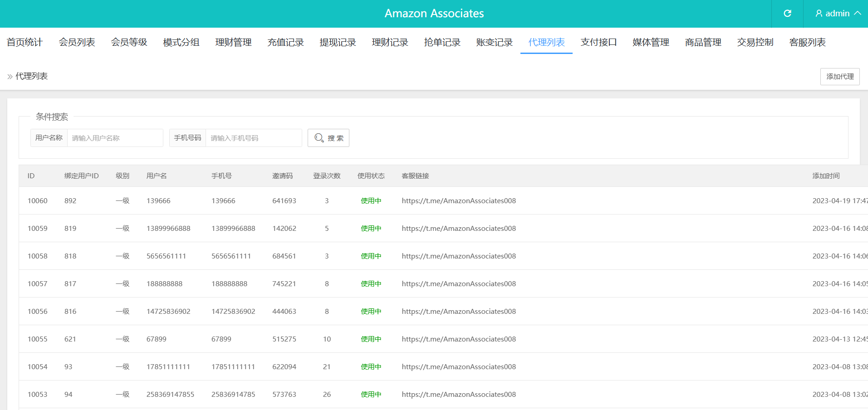The height and width of the screenshot is (410, 868).
Task: Click 一级 level in row 10058
Action: click(123, 256)
